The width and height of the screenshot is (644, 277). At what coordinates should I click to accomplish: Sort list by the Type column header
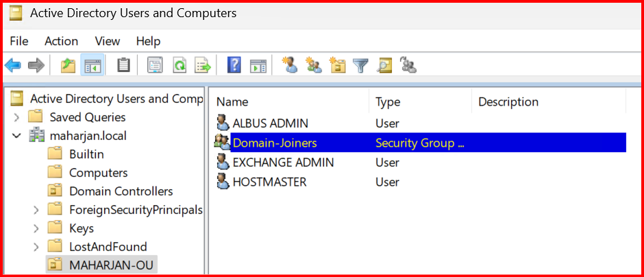click(388, 102)
